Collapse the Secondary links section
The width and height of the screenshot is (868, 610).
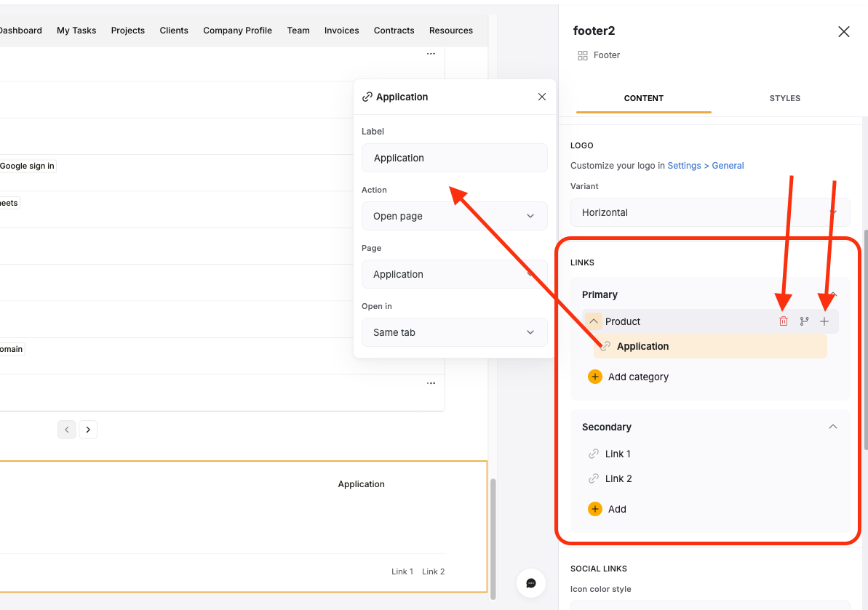[832, 426]
